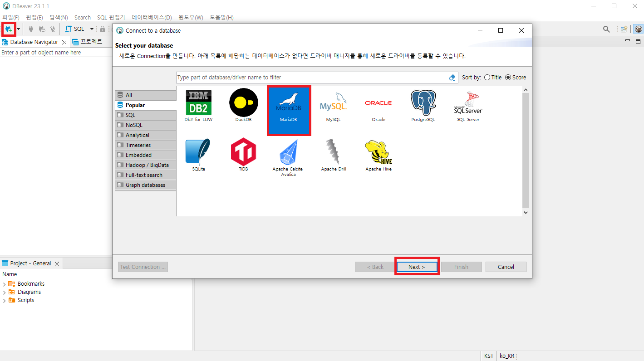This screenshot has width=644, height=361.
Task: Select the Apache Hive bee icon
Action: 379,155
